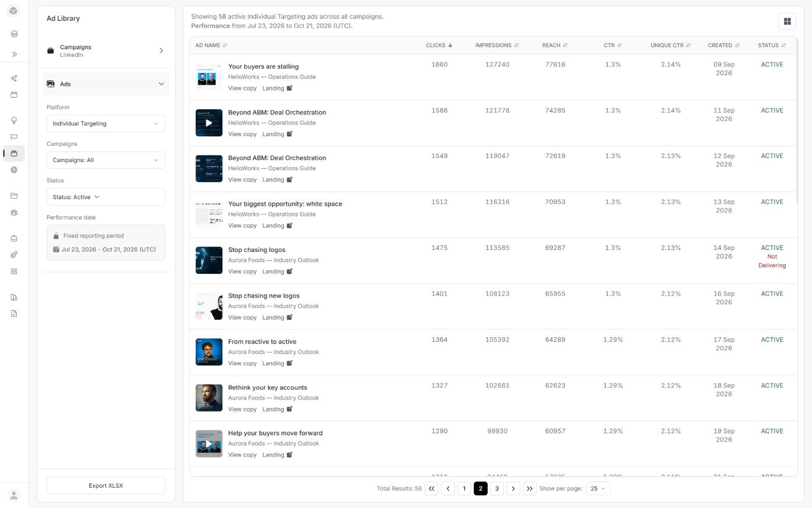
Task: Open the user profile avatar icon
Action: (14, 495)
